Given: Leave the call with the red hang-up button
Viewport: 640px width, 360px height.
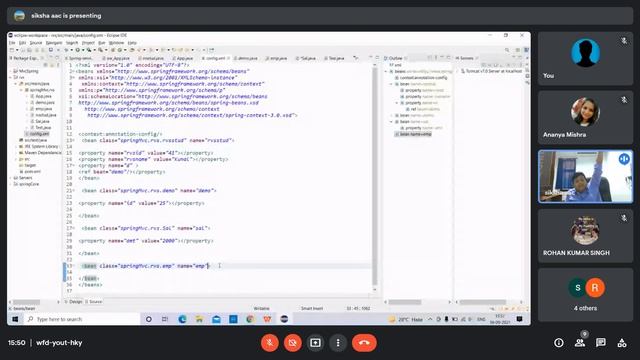Looking at the screenshot, I should coord(364,343).
